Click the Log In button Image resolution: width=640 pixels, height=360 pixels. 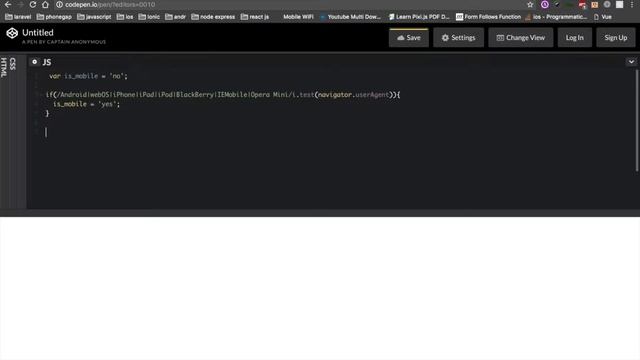pyautogui.click(x=574, y=38)
